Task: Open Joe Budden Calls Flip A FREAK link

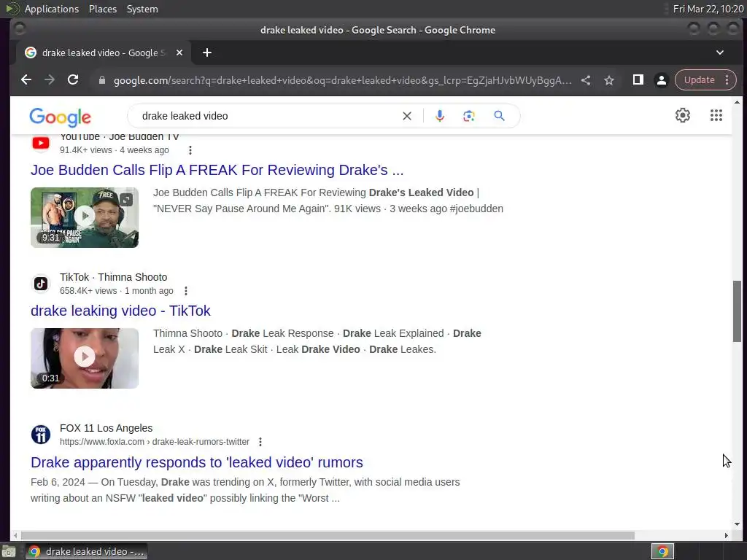Action: 217,170
